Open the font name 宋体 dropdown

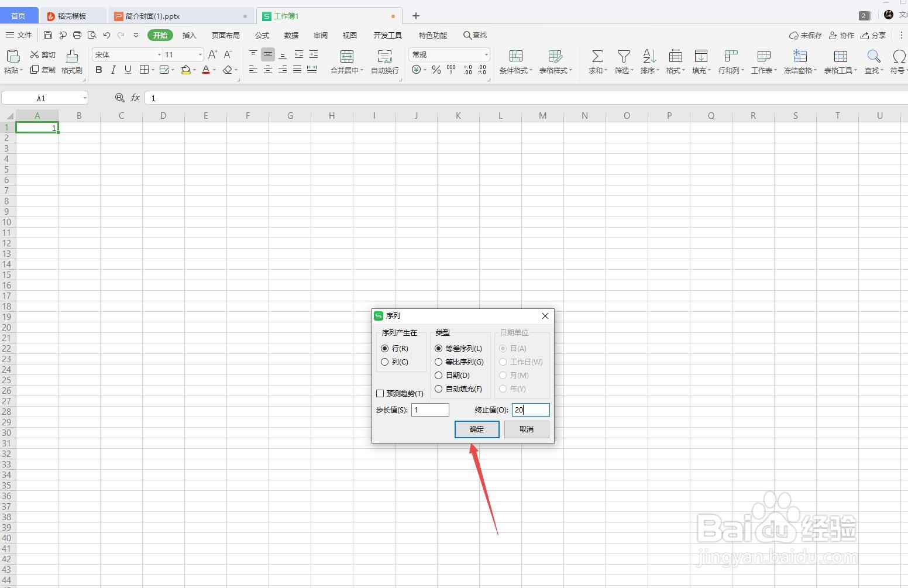tap(159, 54)
